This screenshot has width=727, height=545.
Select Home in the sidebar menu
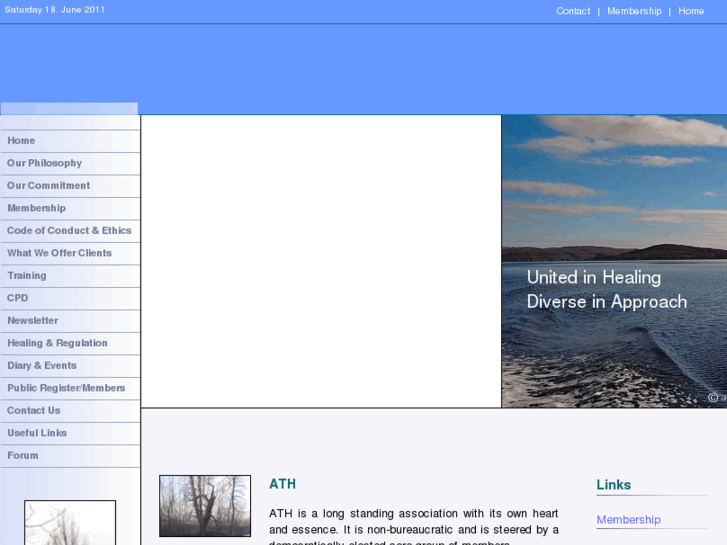(70, 141)
